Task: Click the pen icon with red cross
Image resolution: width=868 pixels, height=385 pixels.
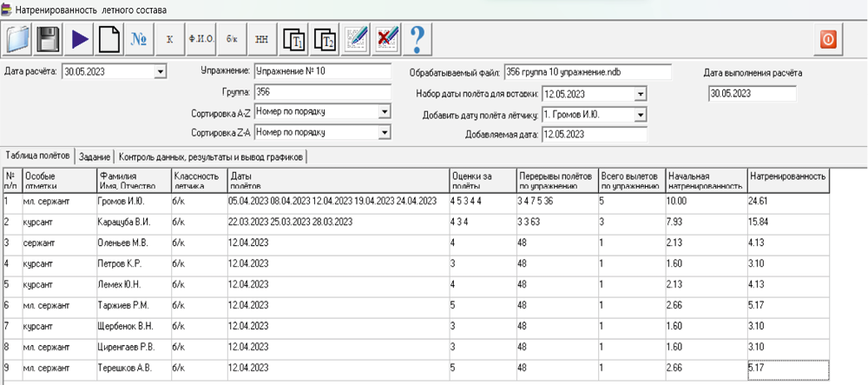Action: tap(387, 38)
